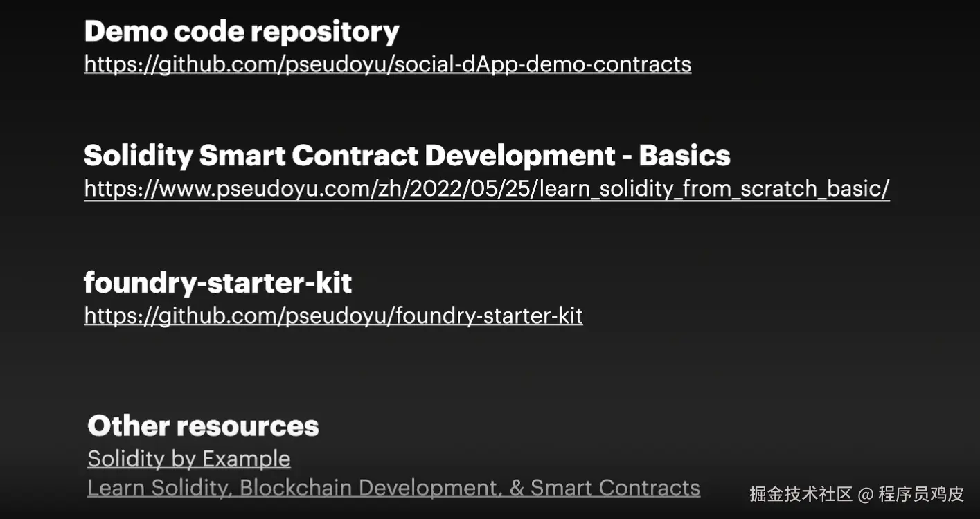Image resolution: width=980 pixels, height=519 pixels.
Task: Select the "Solidity Smart Contract Development - Basics" heading
Action: tap(407, 156)
